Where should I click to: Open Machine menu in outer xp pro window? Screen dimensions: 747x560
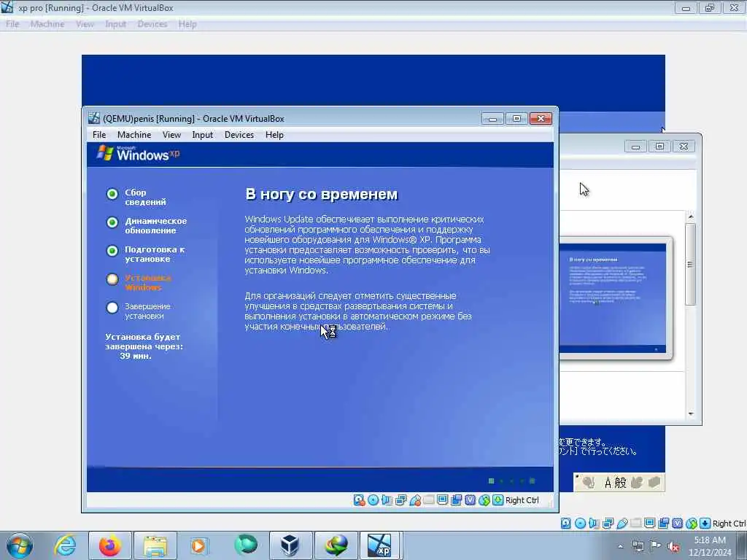[x=47, y=24]
